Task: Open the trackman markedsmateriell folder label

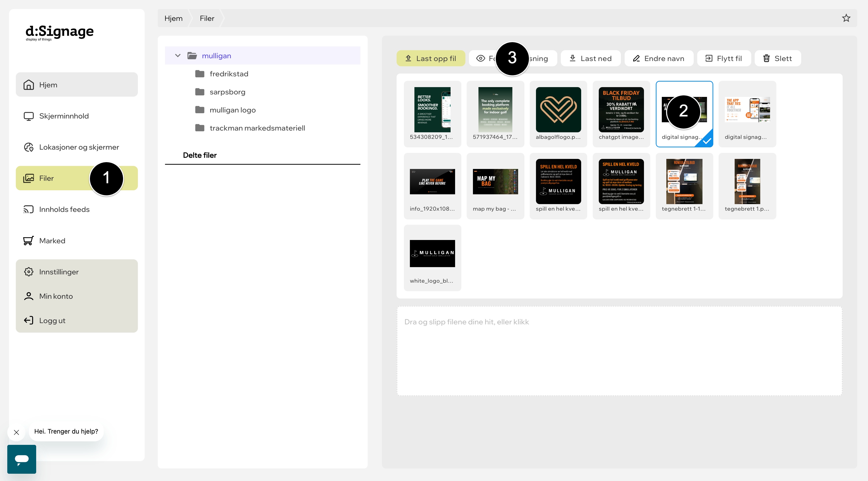Action: (x=257, y=128)
